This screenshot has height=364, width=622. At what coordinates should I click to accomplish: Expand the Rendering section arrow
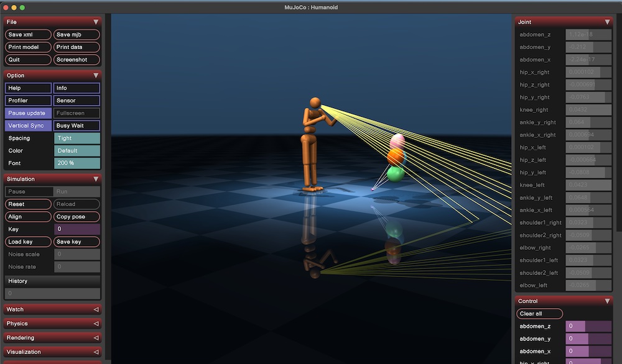(96, 338)
